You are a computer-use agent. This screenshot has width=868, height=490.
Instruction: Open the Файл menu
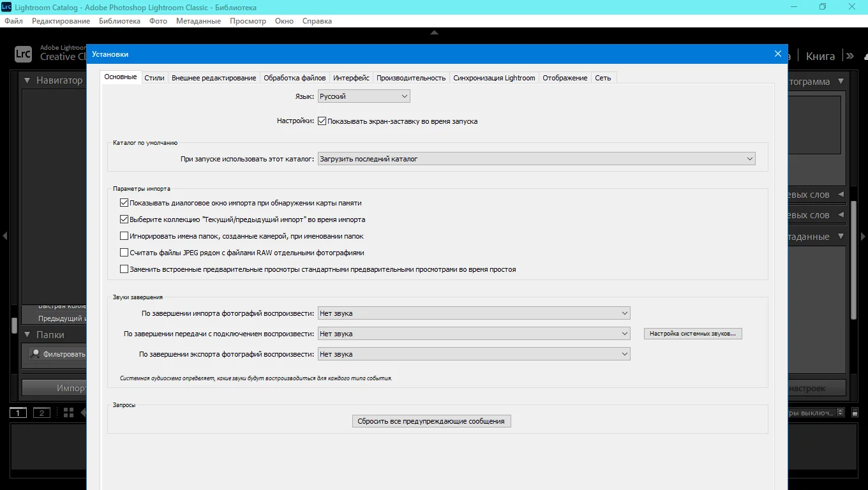coord(13,21)
